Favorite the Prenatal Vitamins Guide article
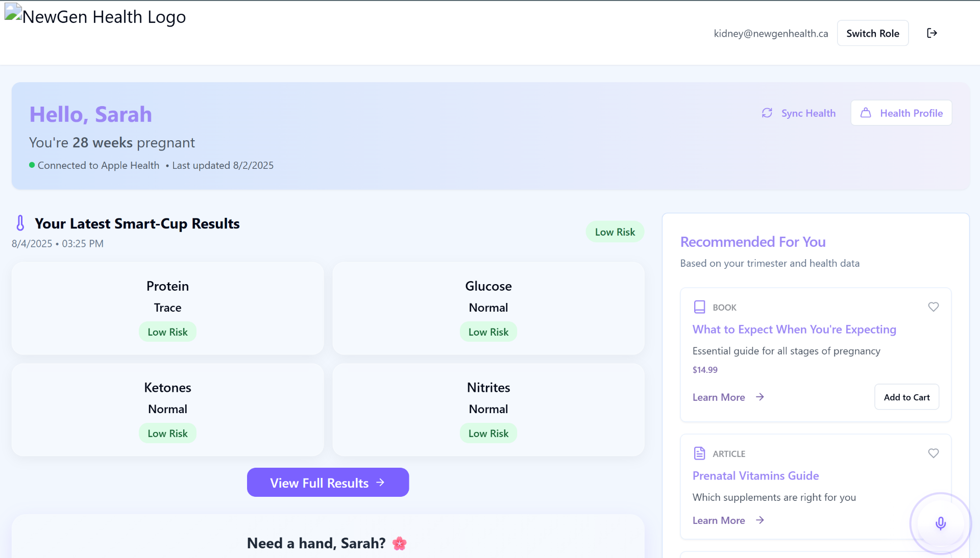The image size is (980, 558). pyautogui.click(x=933, y=453)
